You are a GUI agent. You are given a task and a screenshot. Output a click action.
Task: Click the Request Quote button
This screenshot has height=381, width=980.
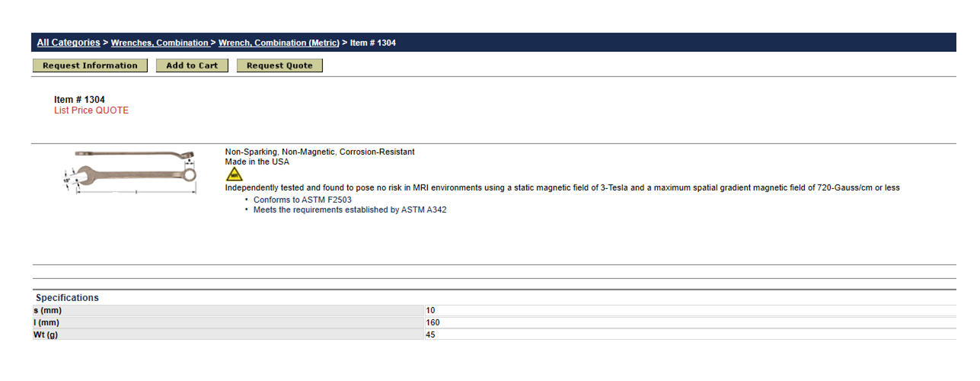tap(279, 66)
